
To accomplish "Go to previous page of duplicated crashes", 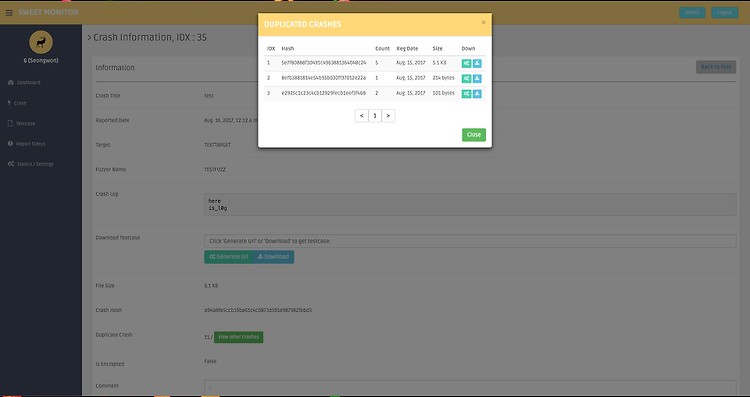I will 362,116.
